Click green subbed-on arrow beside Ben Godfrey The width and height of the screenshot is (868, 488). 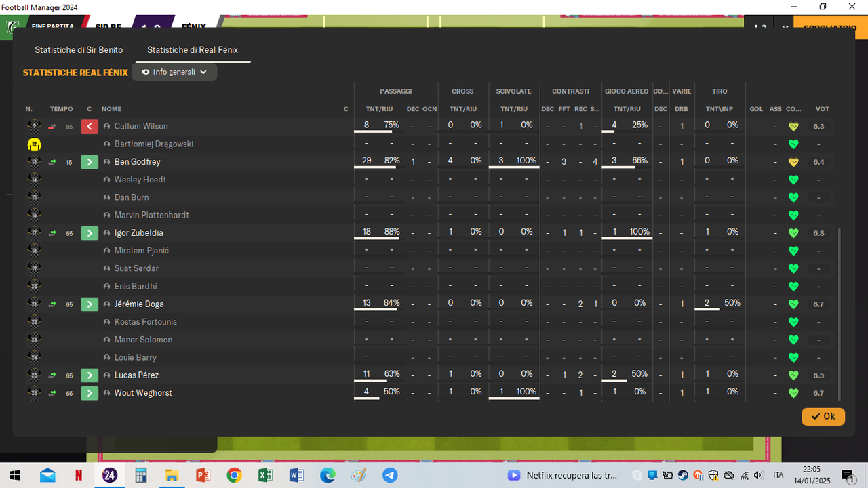[x=90, y=162]
